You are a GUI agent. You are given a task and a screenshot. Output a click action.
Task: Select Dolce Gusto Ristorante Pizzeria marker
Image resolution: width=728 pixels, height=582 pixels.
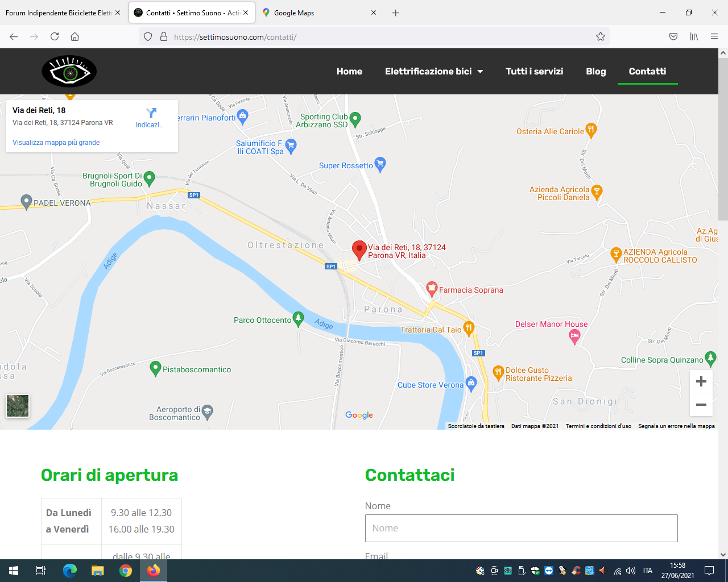(x=498, y=373)
